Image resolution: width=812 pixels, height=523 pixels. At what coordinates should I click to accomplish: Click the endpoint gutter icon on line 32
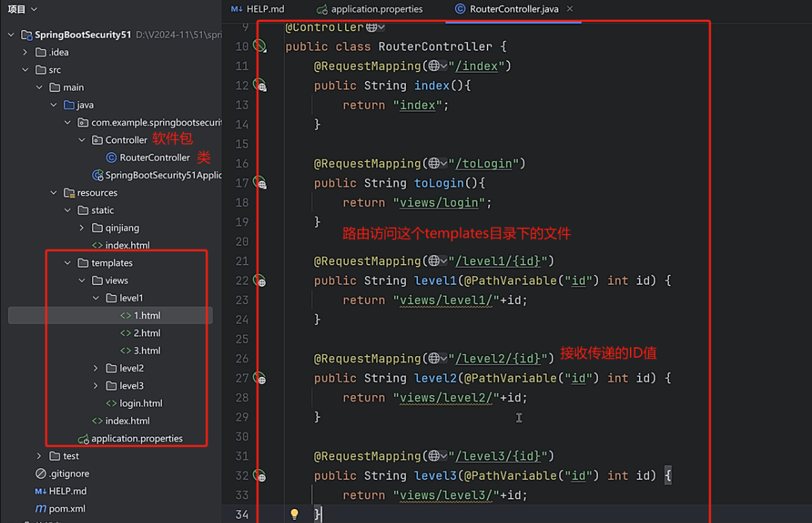coord(260,475)
